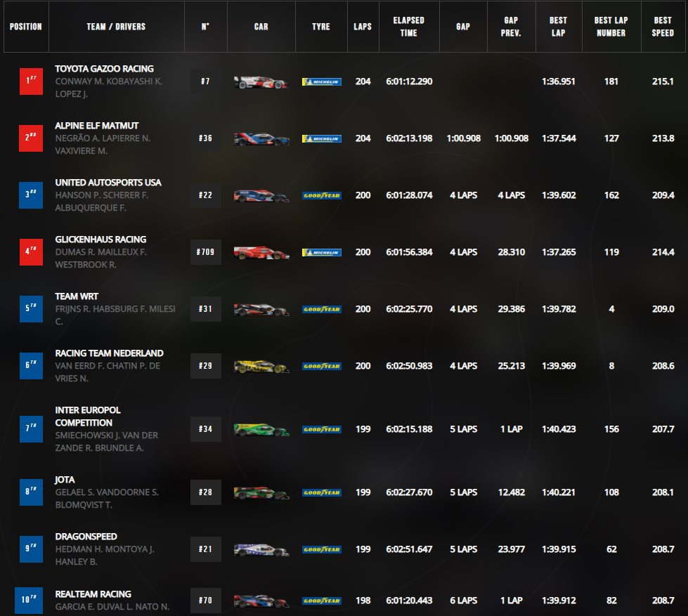Select the UNITED AUTOSPORTS USA team name
This screenshot has width=688, height=616.
[108, 183]
